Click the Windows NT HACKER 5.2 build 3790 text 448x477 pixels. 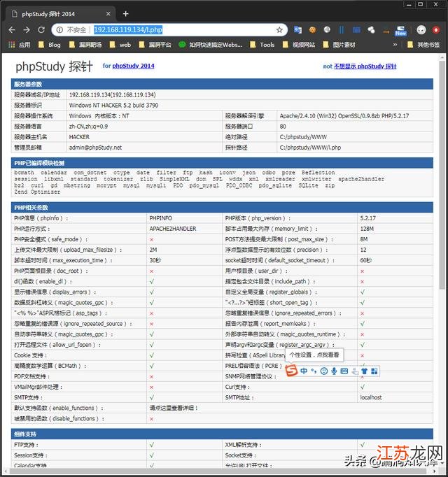pyautogui.click(x=113, y=105)
